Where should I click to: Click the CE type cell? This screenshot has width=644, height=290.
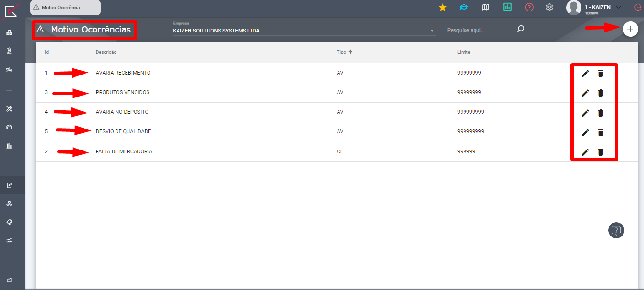(340, 151)
